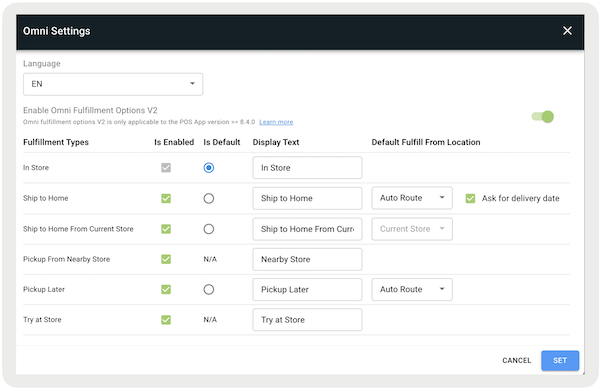The image size is (600, 388).
Task: Click the Display Text column header
Action: (276, 142)
